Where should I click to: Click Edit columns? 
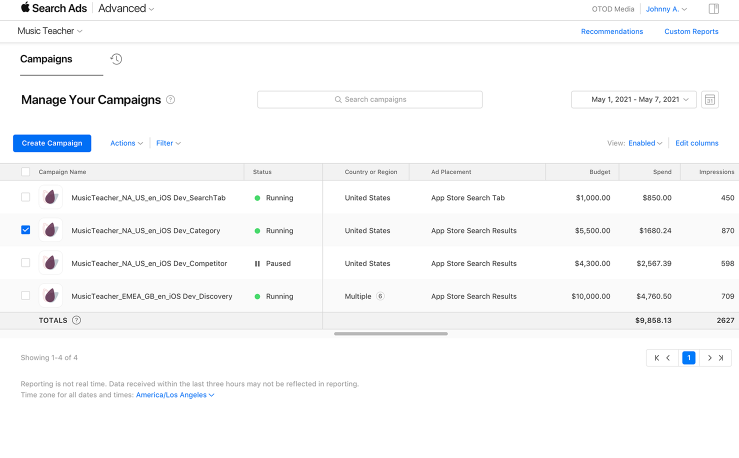697,143
